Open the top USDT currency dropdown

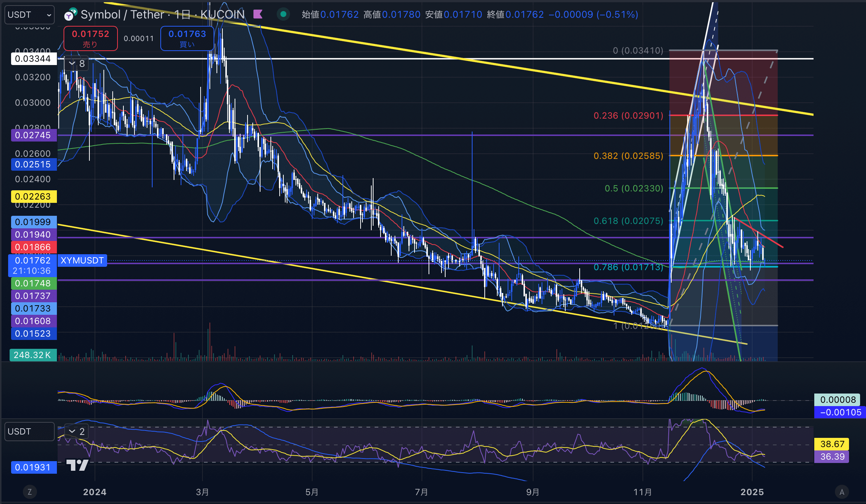[x=30, y=15]
